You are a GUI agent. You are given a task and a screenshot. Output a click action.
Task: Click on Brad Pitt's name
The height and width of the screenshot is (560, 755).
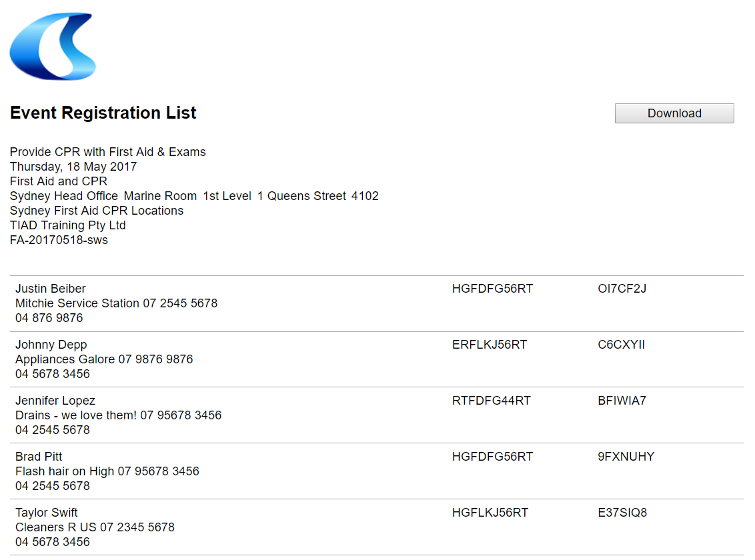click(x=39, y=457)
